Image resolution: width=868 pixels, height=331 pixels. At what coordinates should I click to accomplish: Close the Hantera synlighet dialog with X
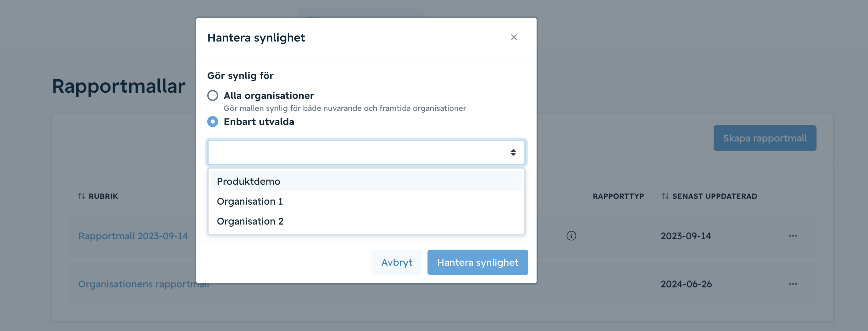514,37
